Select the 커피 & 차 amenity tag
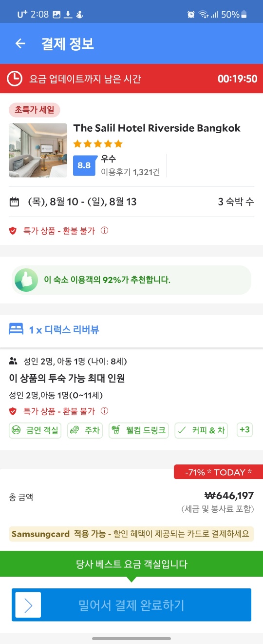 [201, 430]
